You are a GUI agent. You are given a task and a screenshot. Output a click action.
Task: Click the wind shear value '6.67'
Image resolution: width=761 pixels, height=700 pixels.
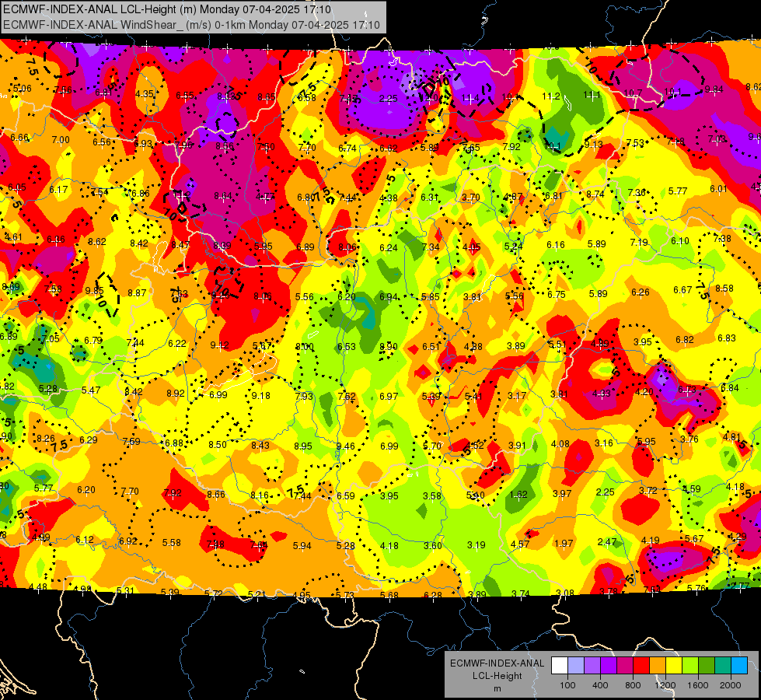coord(682,290)
